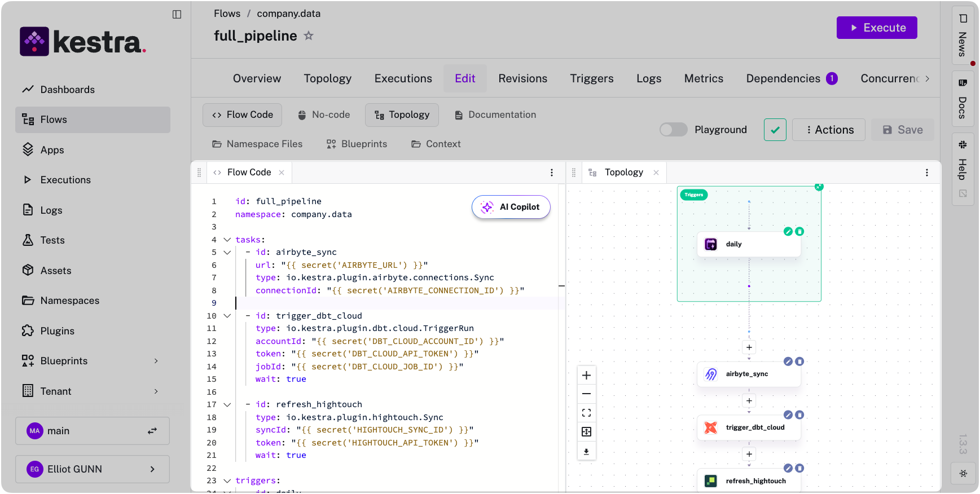
Task: Click the green validation checkmark button
Action: tap(775, 130)
